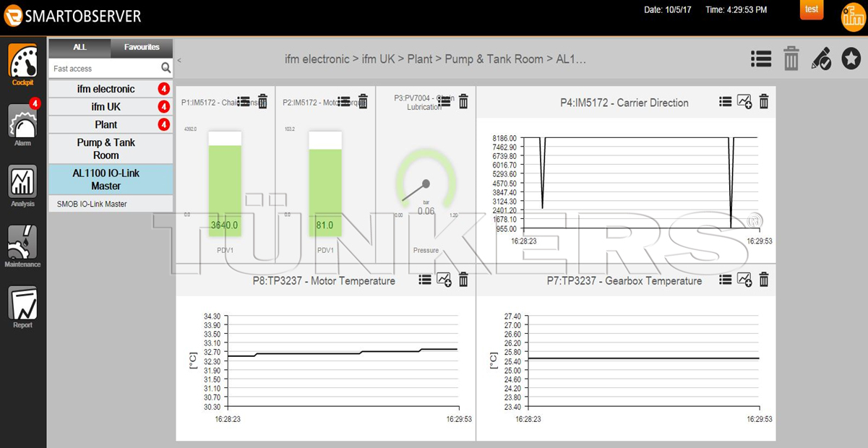
Task: Click chart-add icon on Gearbox Temperature panel
Action: click(x=744, y=280)
